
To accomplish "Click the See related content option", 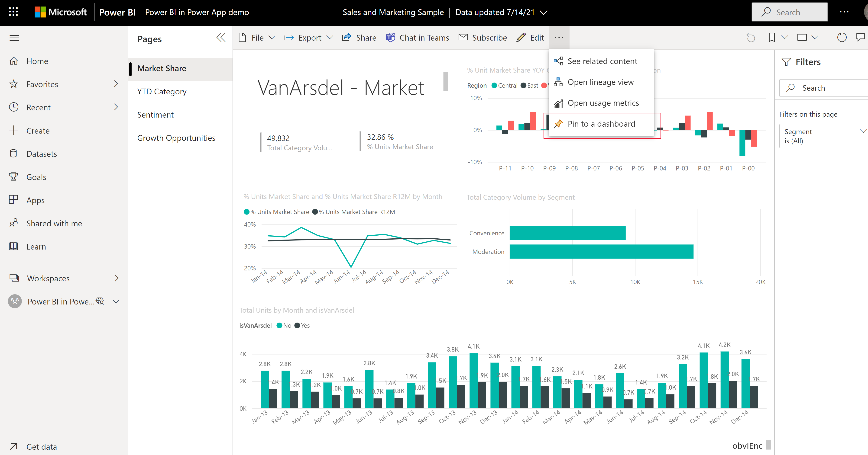I will (602, 61).
